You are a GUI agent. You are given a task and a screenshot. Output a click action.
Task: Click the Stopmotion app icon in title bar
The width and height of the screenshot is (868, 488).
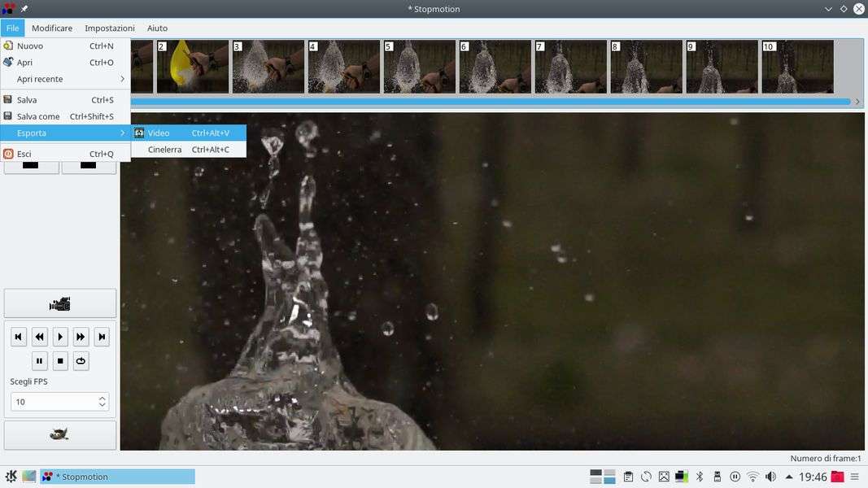click(x=8, y=9)
